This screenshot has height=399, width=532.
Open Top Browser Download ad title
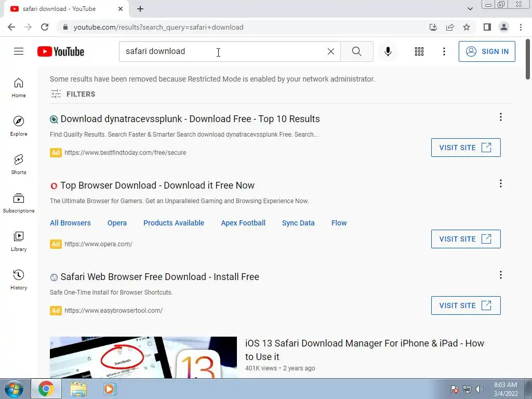157,185
